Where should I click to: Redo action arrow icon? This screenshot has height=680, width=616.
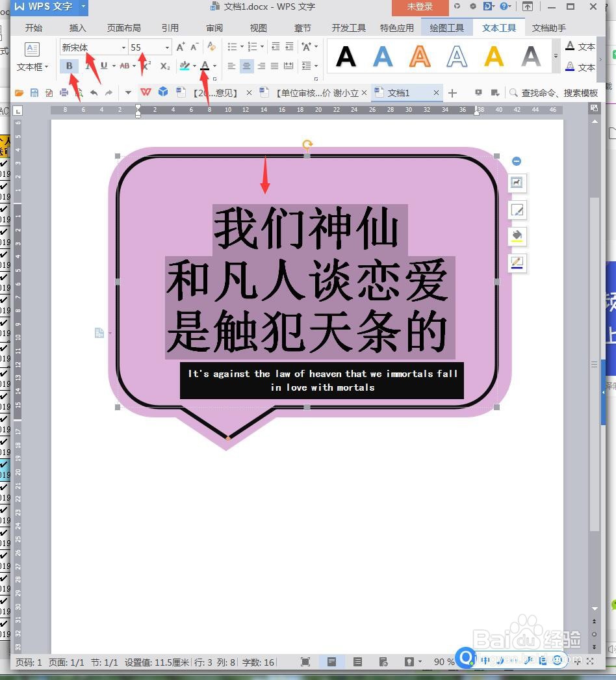pyautogui.click(x=109, y=93)
